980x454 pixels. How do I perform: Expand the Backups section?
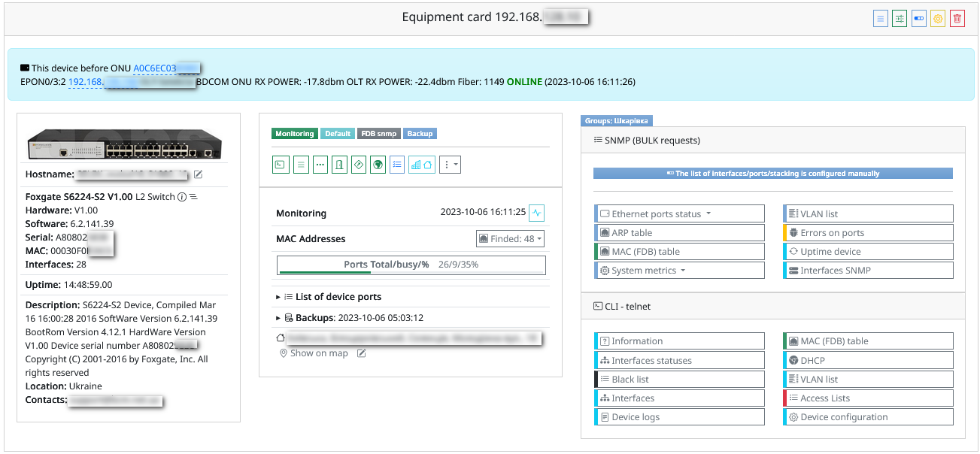click(350, 318)
